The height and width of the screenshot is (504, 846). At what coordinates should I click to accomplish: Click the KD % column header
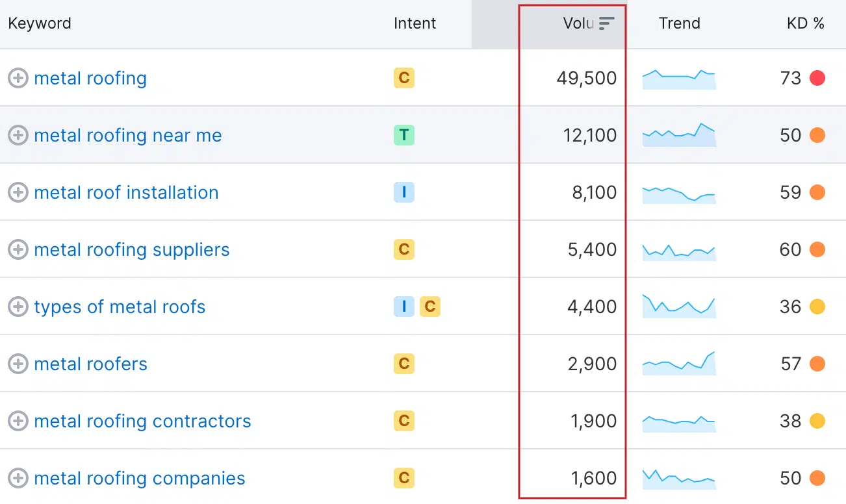tap(805, 24)
